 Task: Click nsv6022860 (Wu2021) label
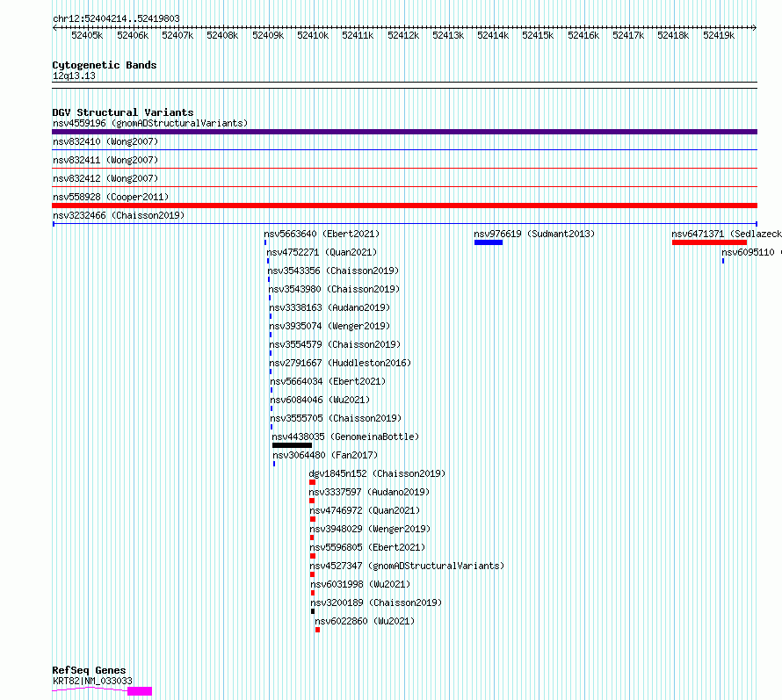[x=365, y=621]
